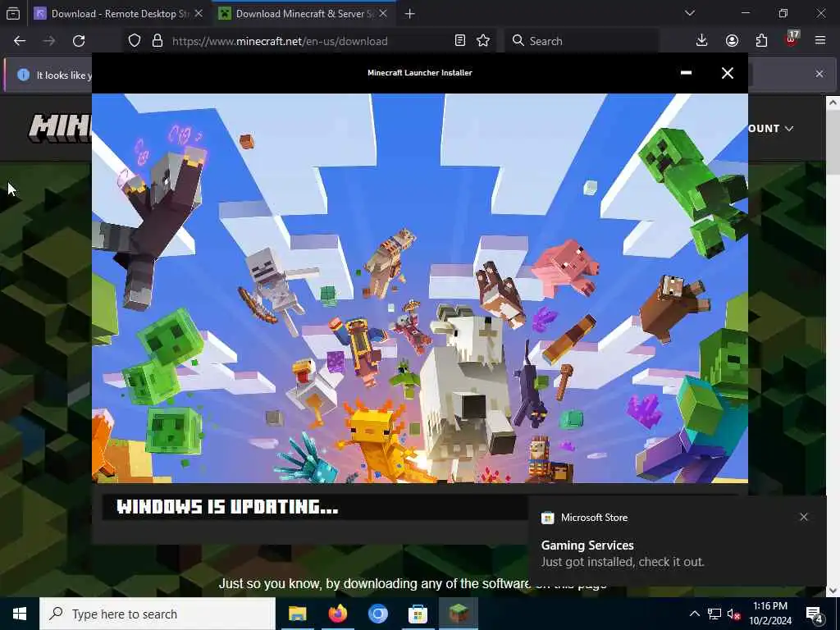Open the blue circular browser taskbar icon
The width and height of the screenshot is (840, 630).
coord(377,614)
